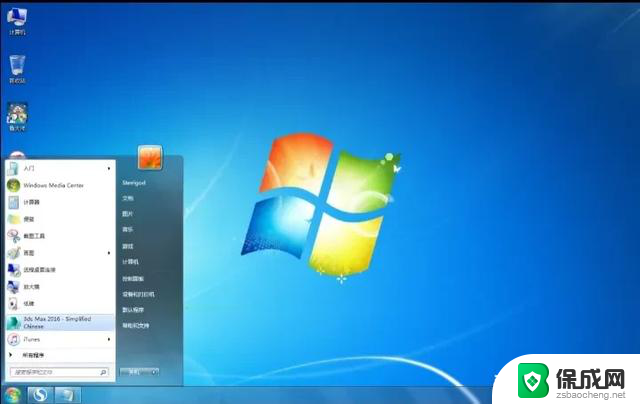Open Computer (计算机) in Start right pane
This screenshot has width=640, height=404.
pyautogui.click(x=131, y=262)
